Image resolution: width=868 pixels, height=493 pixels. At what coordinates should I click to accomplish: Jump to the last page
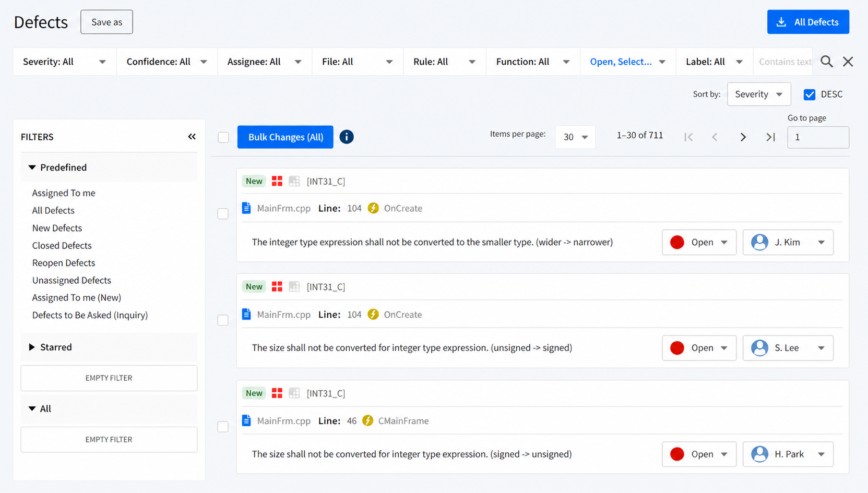(x=770, y=137)
